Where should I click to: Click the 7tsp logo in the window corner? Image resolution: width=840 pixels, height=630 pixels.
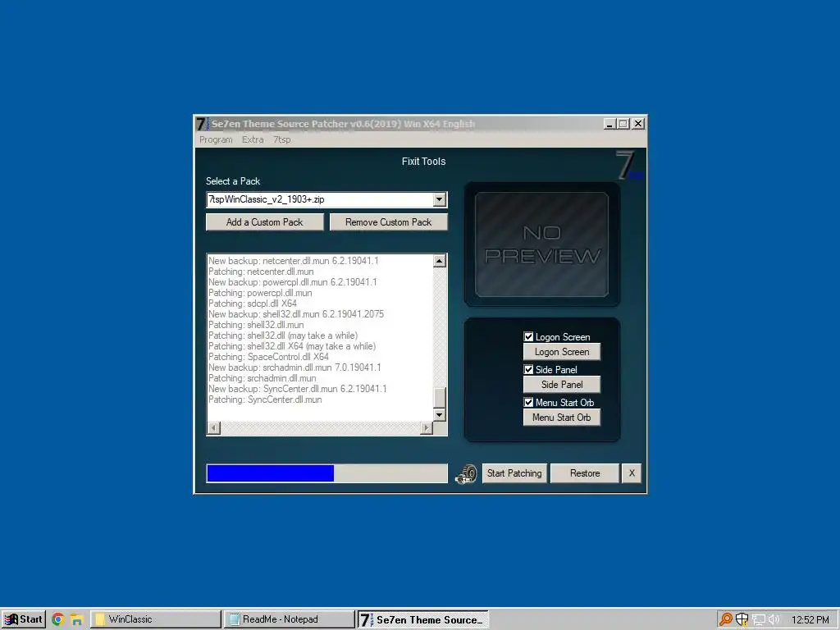[x=628, y=165]
